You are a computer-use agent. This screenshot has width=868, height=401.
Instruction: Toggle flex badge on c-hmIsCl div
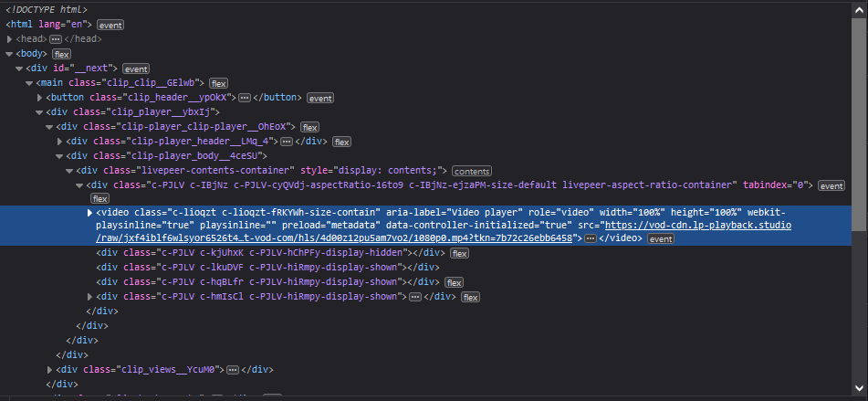pyautogui.click(x=471, y=297)
